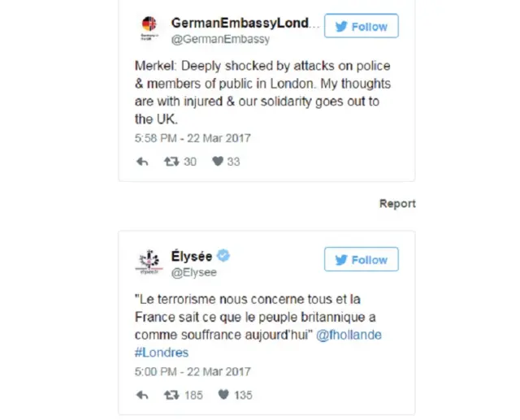Open the 5:00 PM tweet timestamp

click(192, 371)
